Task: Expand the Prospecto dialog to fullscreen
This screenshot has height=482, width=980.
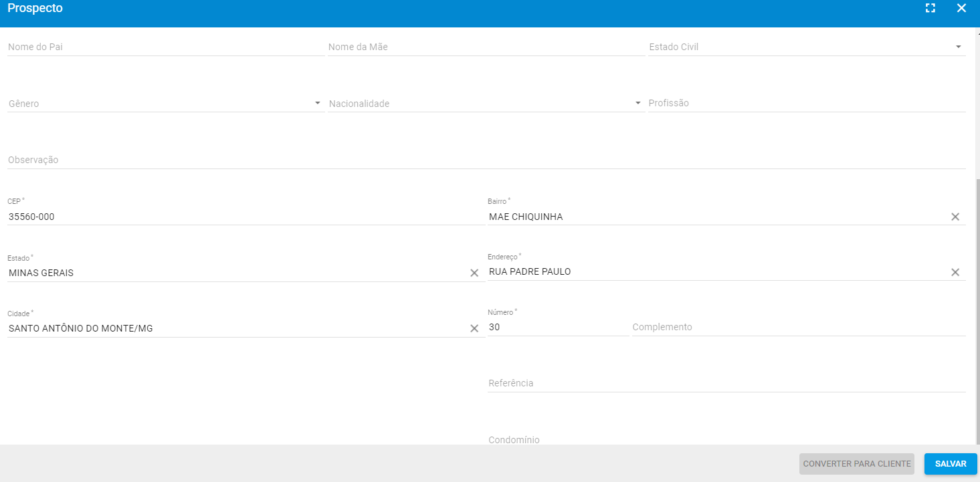Action: pyautogui.click(x=930, y=8)
